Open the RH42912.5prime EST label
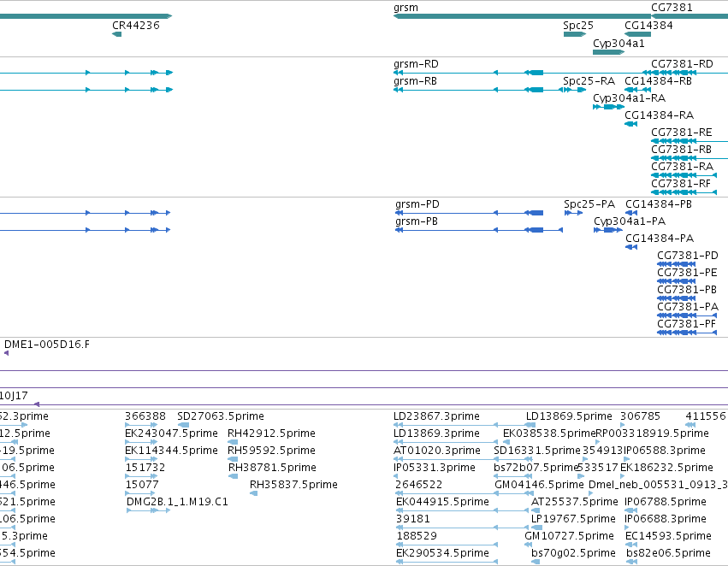This screenshot has height=566, width=728. (271, 433)
